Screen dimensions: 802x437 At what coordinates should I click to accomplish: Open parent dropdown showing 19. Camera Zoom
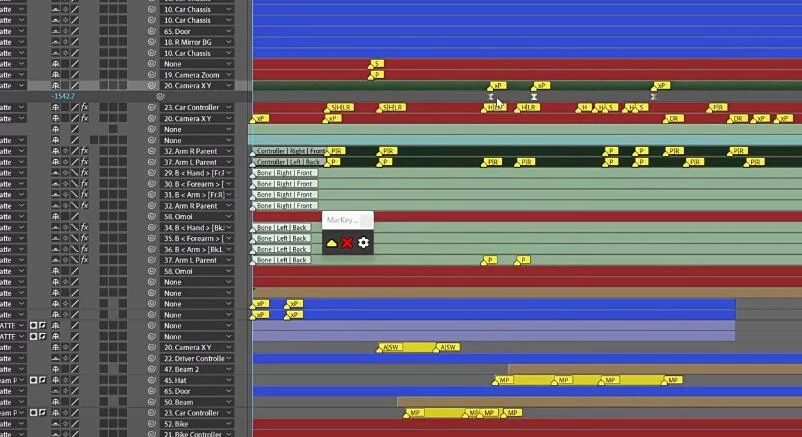pyautogui.click(x=197, y=75)
